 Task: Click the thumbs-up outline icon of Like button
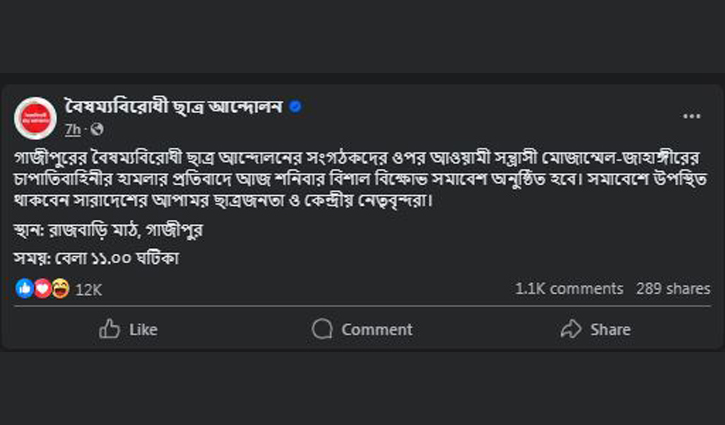[x=110, y=329]
